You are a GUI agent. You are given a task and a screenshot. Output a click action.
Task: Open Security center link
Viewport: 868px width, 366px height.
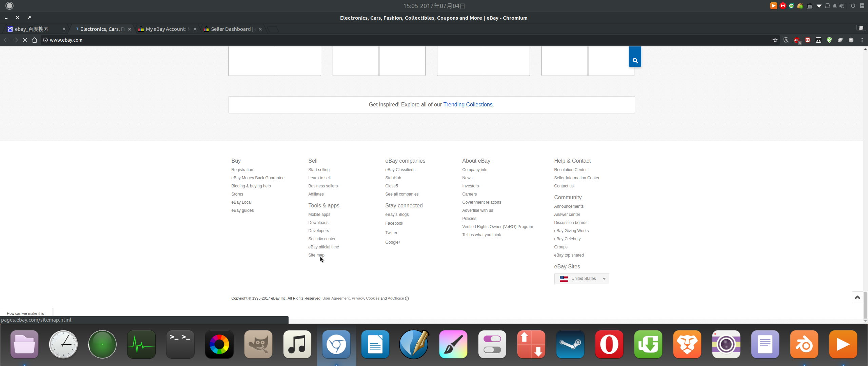coord(322,239)
